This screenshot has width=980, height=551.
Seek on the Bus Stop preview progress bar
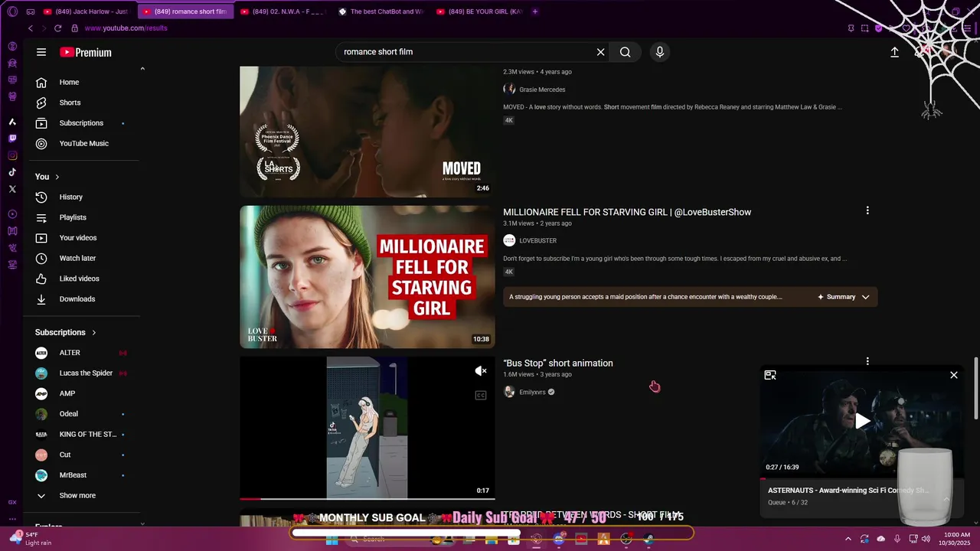point(367,499)
